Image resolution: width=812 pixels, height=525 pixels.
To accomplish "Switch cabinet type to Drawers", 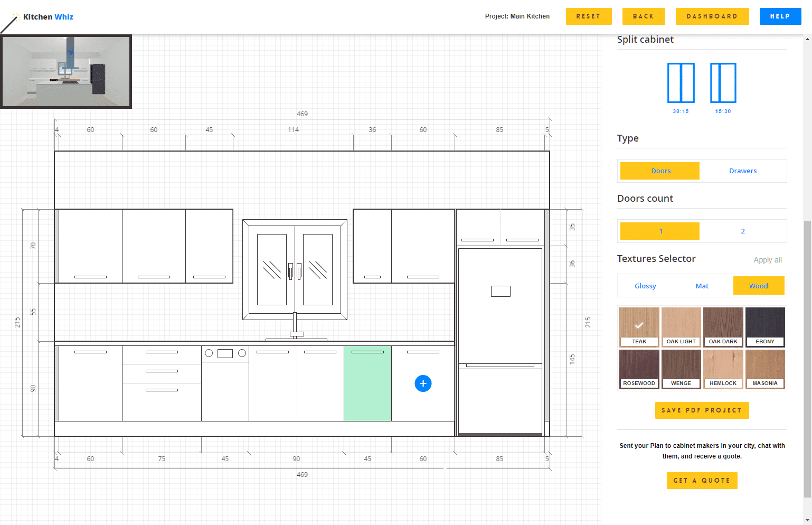I will pyautogui.click(x=742, y=171).
